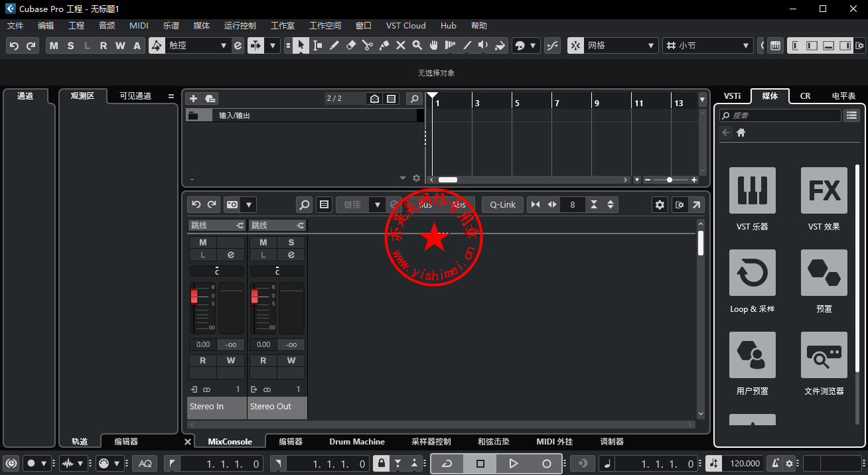Mute the Stereo In channel

(x=203, y=243)
